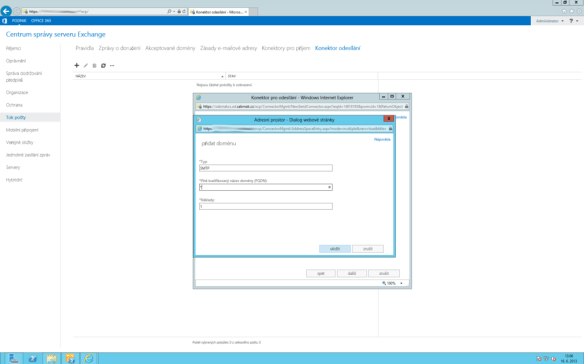584x364 pixels.
Task: Delete connector with the trash icon
Action: pos(95,66)
